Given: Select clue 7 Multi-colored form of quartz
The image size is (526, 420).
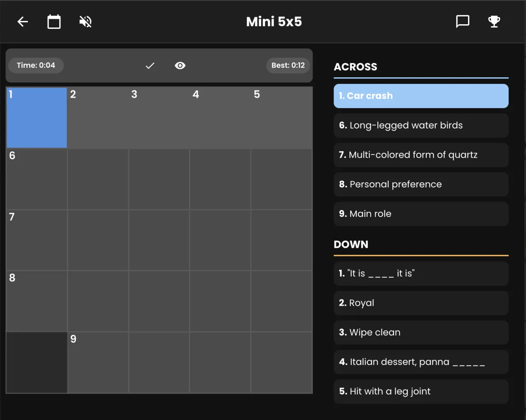Looking at the screenshot, I should point(421,155).
